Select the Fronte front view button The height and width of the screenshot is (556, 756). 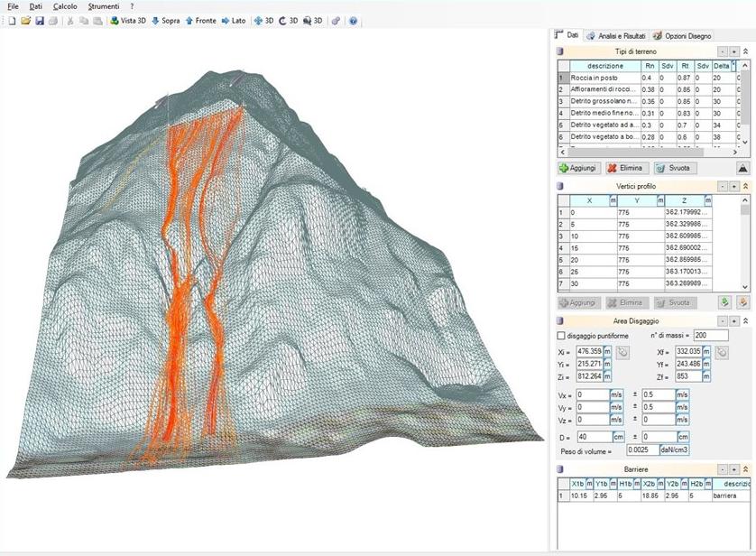click(200, 21)
